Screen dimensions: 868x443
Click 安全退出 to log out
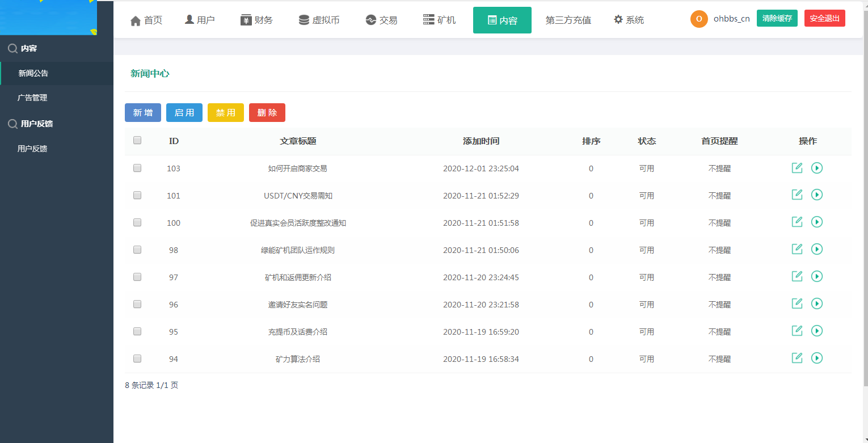pyautogui.click(x=824, y=18)
